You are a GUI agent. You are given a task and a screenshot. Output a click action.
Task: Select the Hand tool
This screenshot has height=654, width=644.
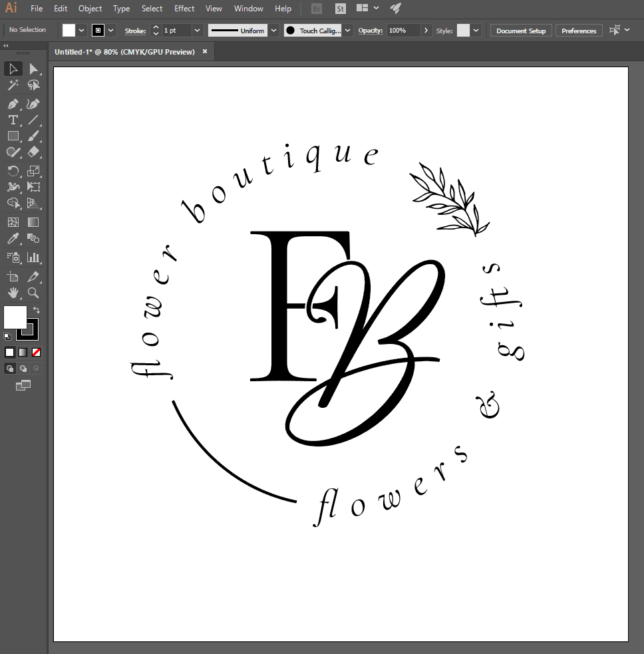pos(13,293)
